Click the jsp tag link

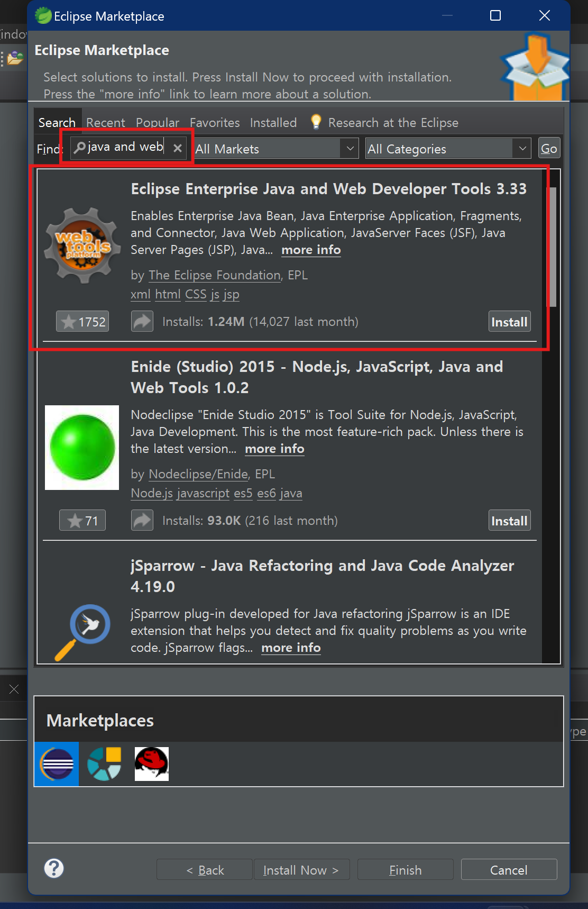pyautogui.click(x=231, y=294)
